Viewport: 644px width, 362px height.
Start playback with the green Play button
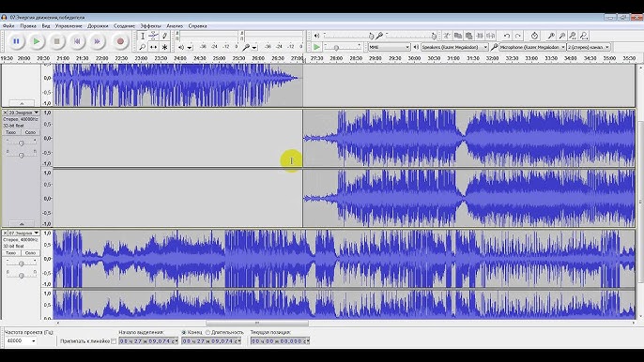tap(37, 41)
